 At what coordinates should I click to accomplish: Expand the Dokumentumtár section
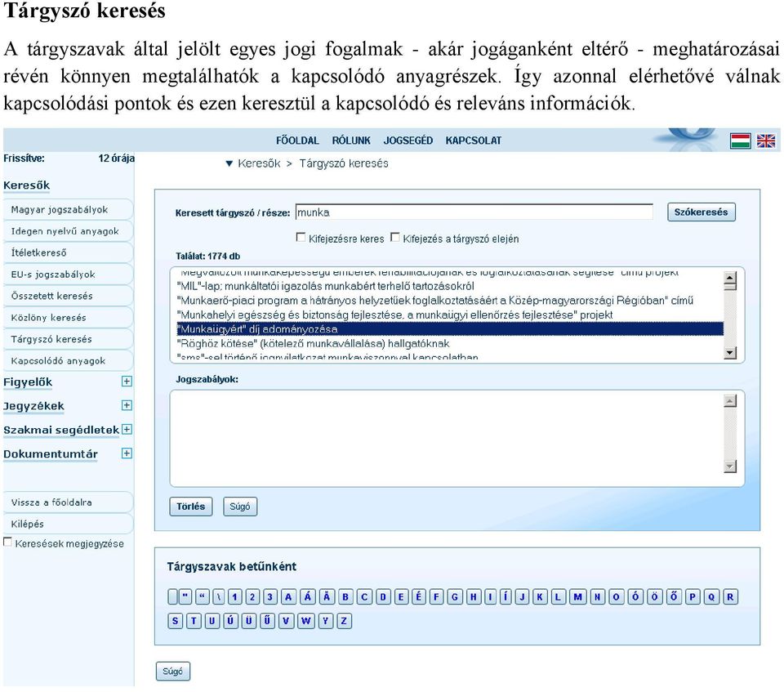127,453
